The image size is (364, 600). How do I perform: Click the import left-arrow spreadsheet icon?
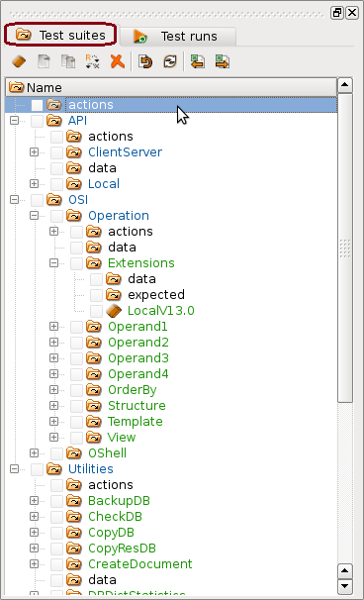click(198, 61)
